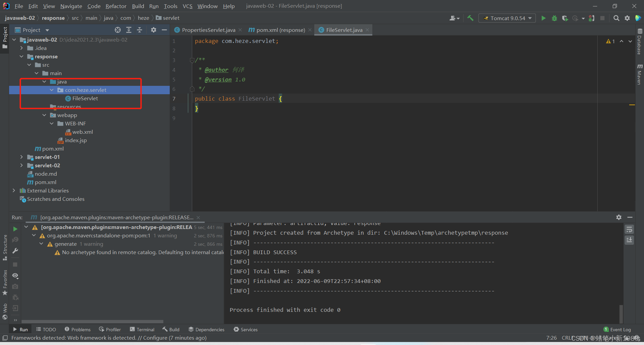Collapse the javaweb-02 root node

pyautogui.click(x=14, y=40)
